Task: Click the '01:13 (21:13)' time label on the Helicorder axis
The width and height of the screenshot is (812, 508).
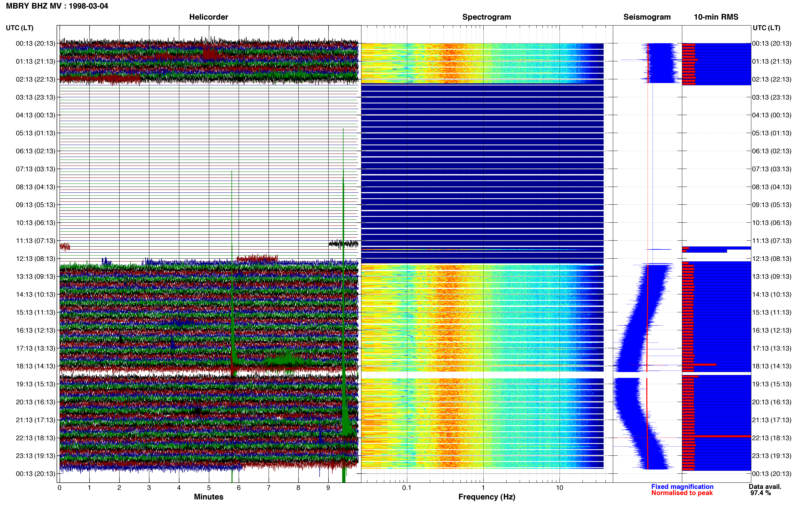Action: [35, 61]
